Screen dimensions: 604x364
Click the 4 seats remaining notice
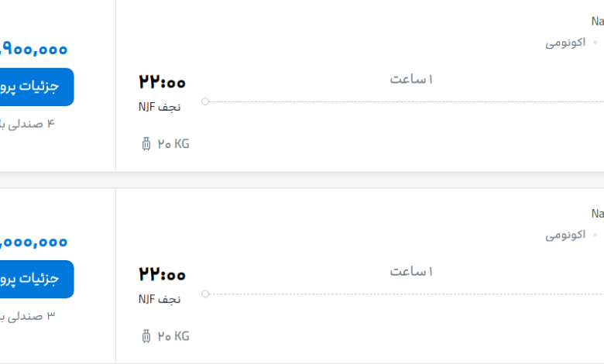(x=27, y=124)
